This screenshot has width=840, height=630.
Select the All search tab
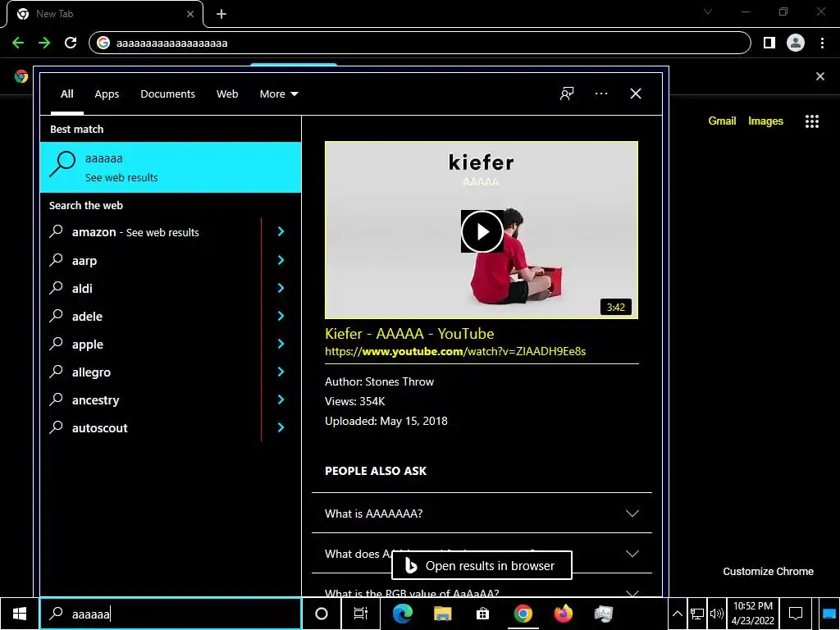(67, 94)
